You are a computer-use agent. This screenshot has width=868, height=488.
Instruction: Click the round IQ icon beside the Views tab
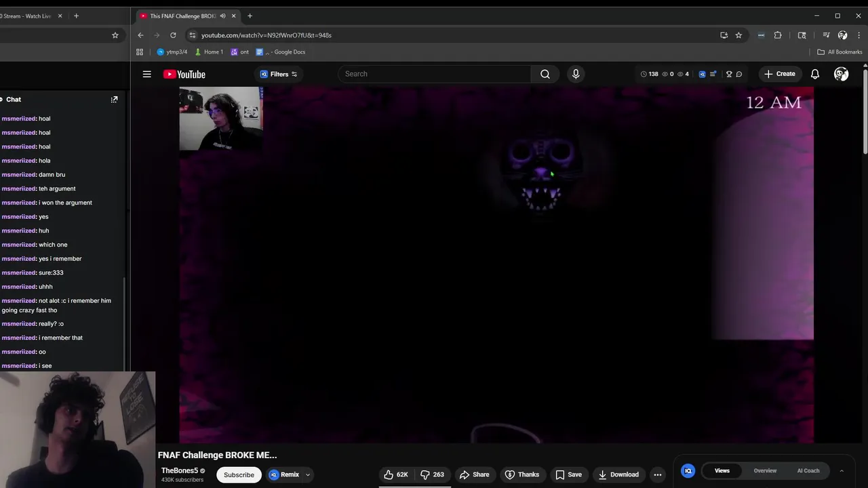[x=688, y=470]
